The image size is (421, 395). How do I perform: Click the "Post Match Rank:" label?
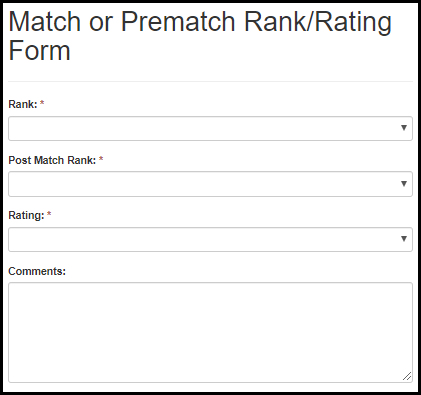[x=52, y=160]
